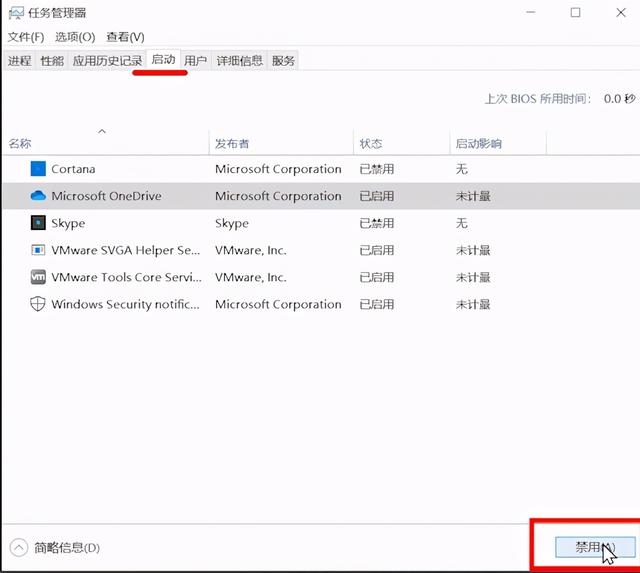Click the Skype publisher cell
Viewport: 640px width, 573px height.
click(231, 223)
